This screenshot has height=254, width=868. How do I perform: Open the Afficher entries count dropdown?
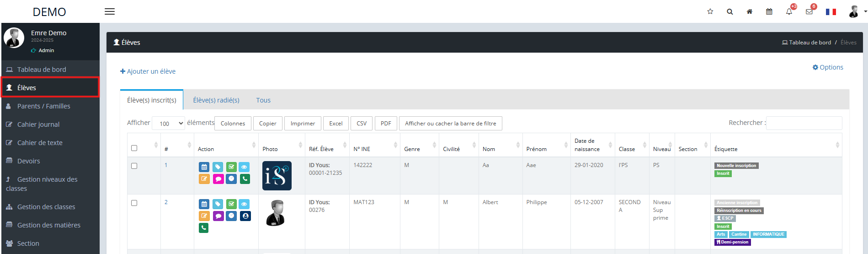click(168, 124)
